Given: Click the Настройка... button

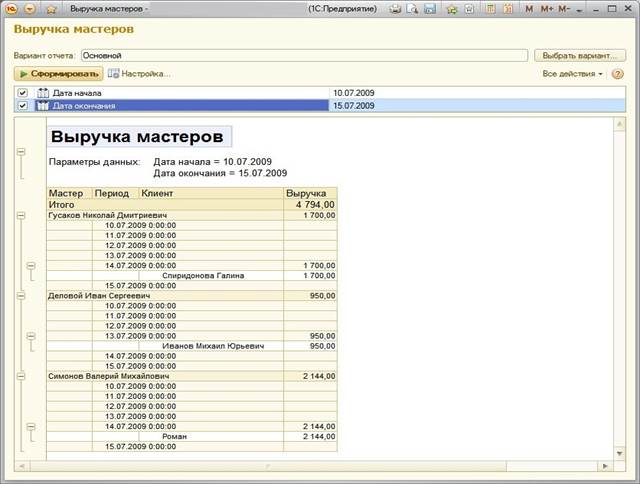Looking at the screenshot, I should 139,74.
